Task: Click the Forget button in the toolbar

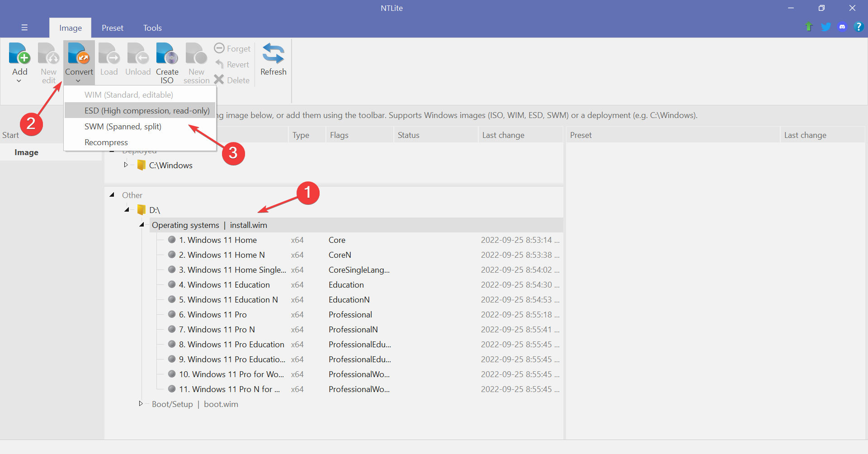Action: point(232,48)
